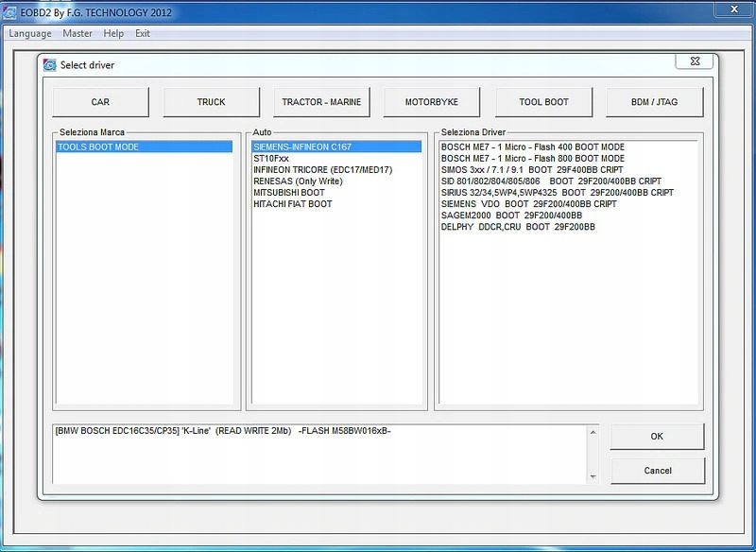Open the Help menu
The width and height of the screenshot is (756, 552).
coord(113,33)
